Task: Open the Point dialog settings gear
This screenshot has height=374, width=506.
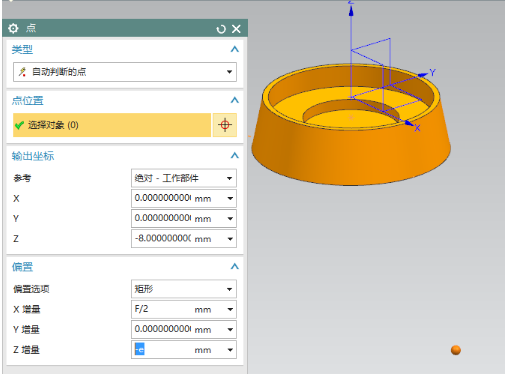Action: pos(13,28)
